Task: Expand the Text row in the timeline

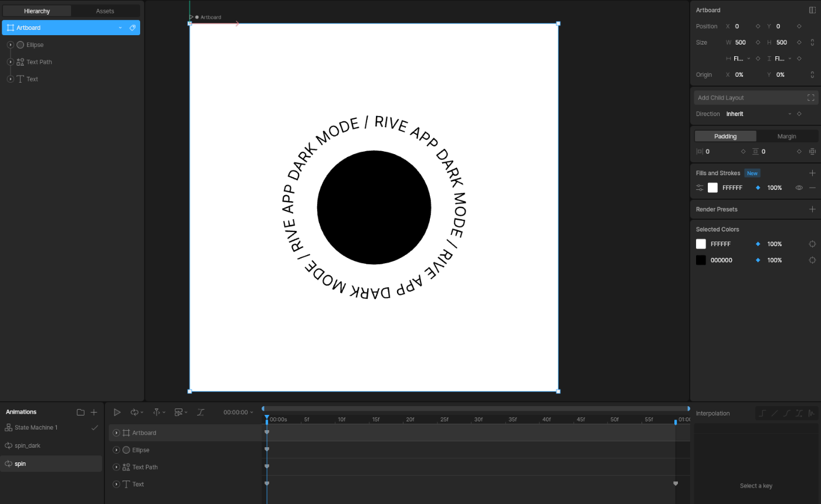Action: (116, 484)
